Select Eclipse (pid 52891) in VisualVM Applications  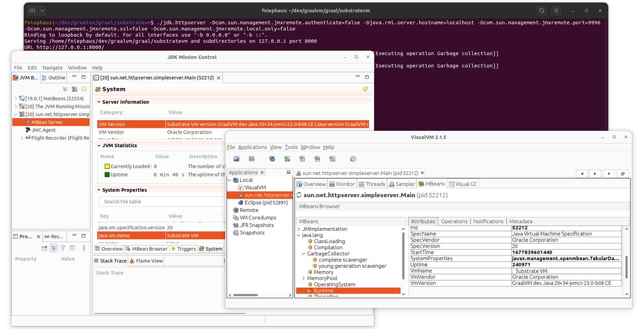[x=262, y=203]
